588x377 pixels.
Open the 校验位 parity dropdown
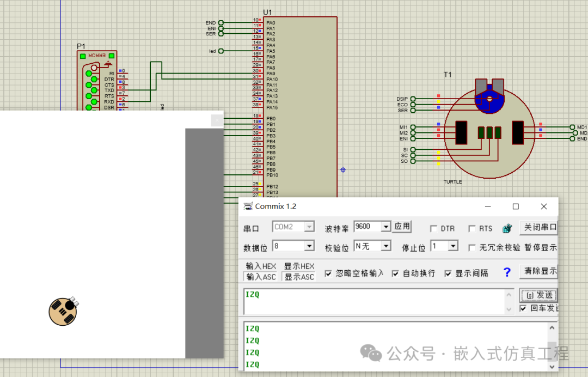click(x=386, y=246)
